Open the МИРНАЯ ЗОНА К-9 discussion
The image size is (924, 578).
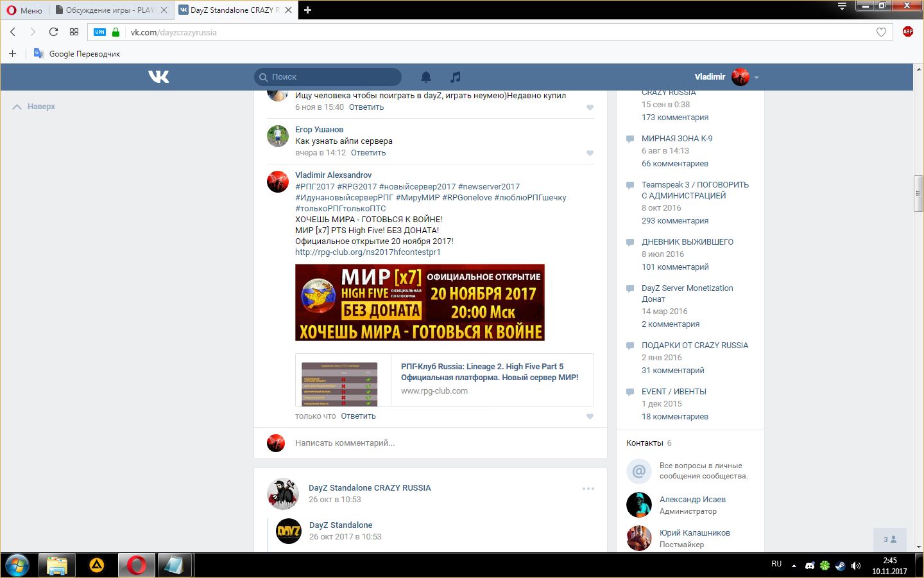[x=677, y=139]
